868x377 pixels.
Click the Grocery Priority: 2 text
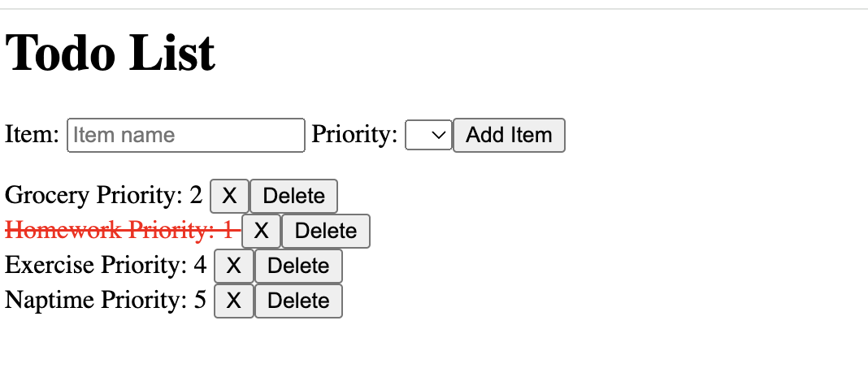[103, 196]
